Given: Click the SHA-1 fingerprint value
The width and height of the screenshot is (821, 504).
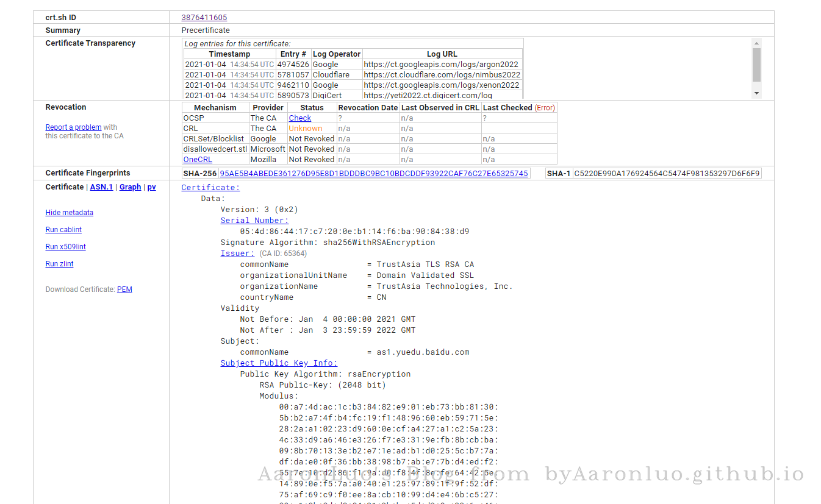Looking at the screenshot, I should click(667, 174).
